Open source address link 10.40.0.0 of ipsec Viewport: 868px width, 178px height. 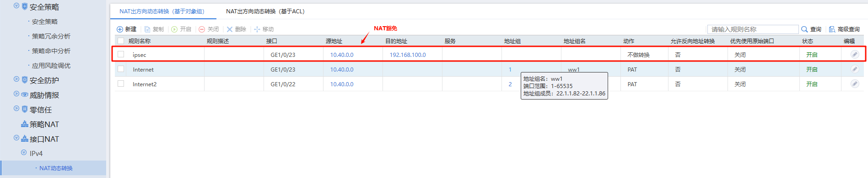click(x=342, y=55)
